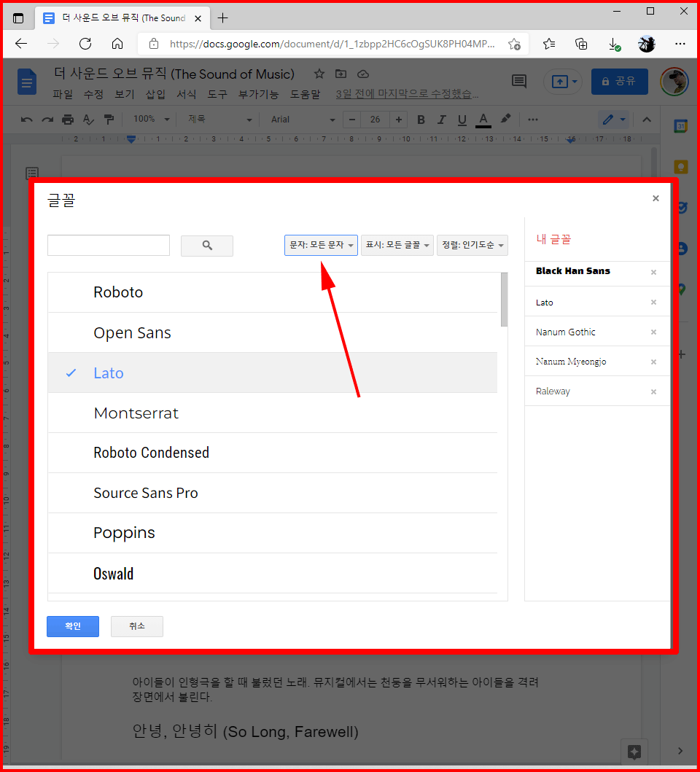Open the script filter dropdown 문자: 모든 문자

[321, 245]
